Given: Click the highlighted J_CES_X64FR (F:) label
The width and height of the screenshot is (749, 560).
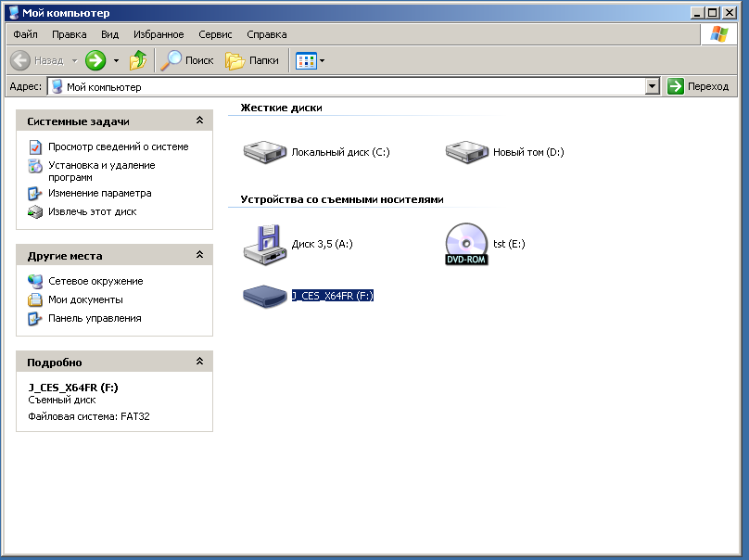Looking at the screenshot, I should (333, 296).
